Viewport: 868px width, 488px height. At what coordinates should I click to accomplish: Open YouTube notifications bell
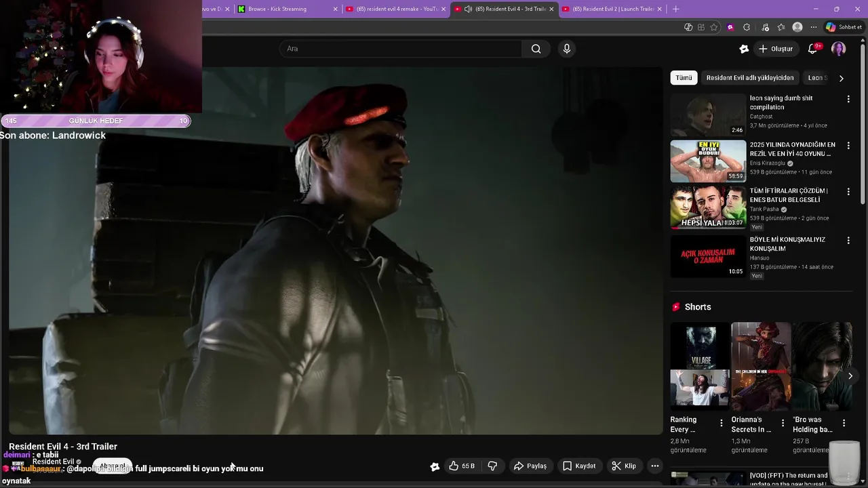pyautogui.click(x=813, y=49)
